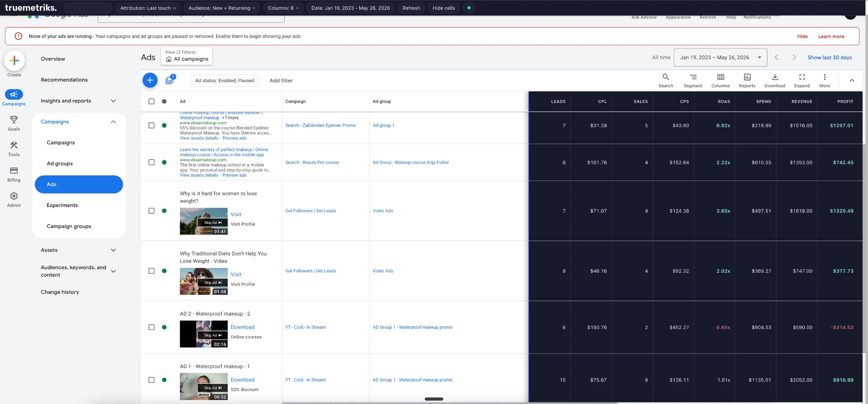Open Attribution: Last touch dropdown
The width and height of the screenshot is (868, 404).
coord(148,8)
